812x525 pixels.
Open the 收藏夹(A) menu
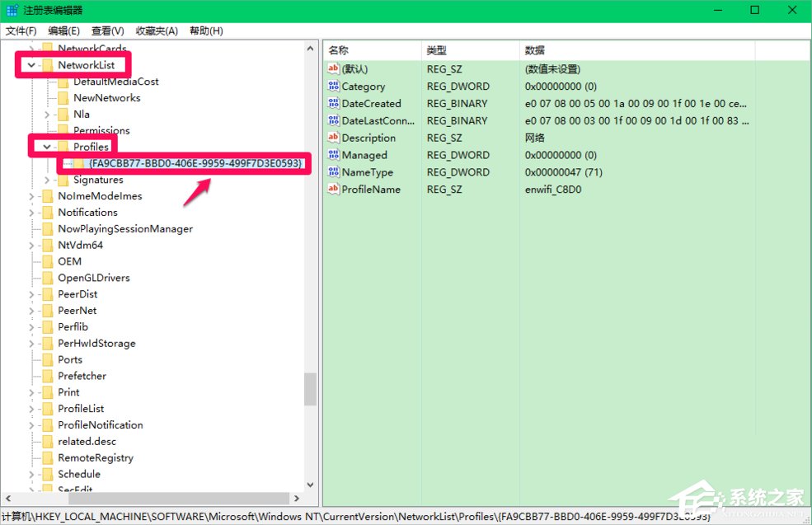156,30
